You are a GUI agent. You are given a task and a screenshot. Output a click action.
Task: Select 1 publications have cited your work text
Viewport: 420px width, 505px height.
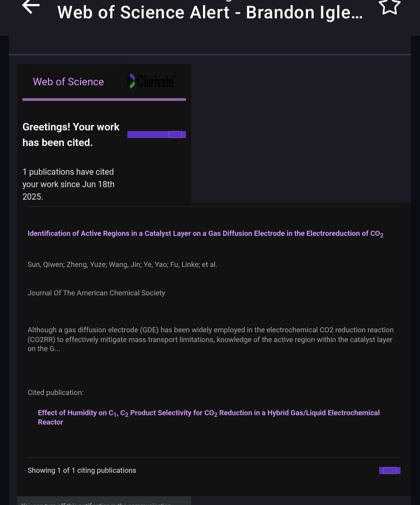click(68, 184)
